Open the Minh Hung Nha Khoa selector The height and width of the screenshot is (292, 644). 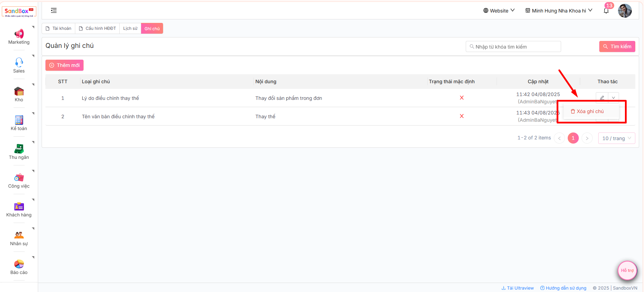pos(559,11)
